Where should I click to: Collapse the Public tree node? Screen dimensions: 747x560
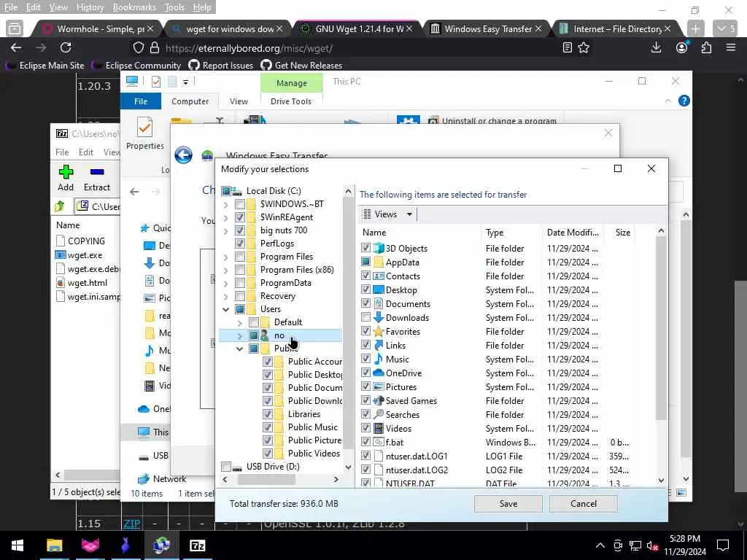tap(239, 349)
